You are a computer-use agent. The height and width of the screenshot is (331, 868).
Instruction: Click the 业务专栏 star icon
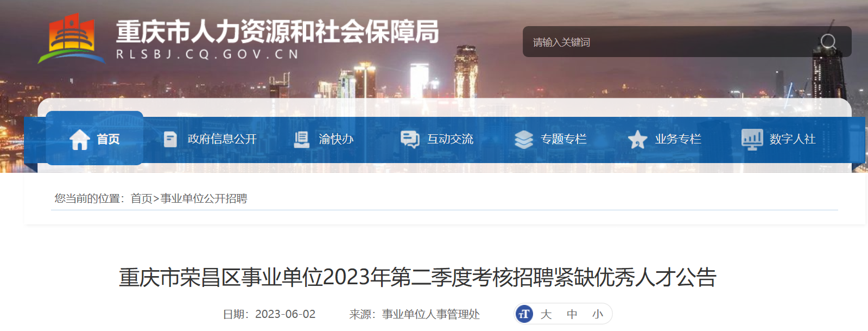point(637,140)
